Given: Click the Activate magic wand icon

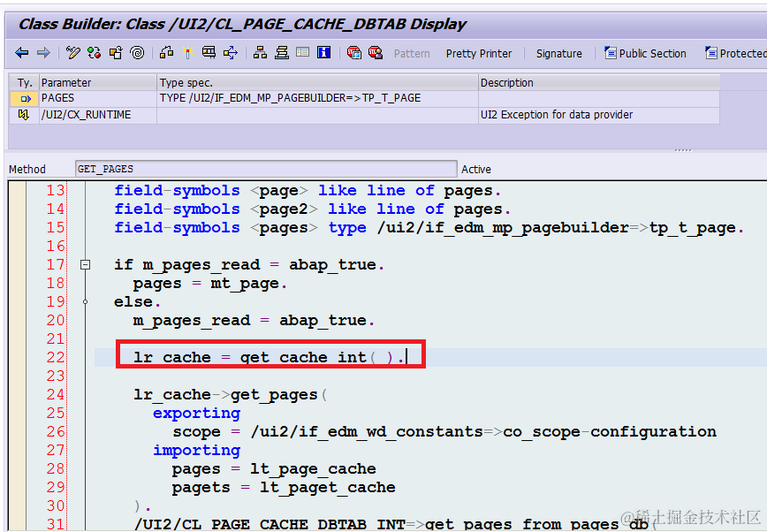Looking at the screenshot, I should click(188, 53).
